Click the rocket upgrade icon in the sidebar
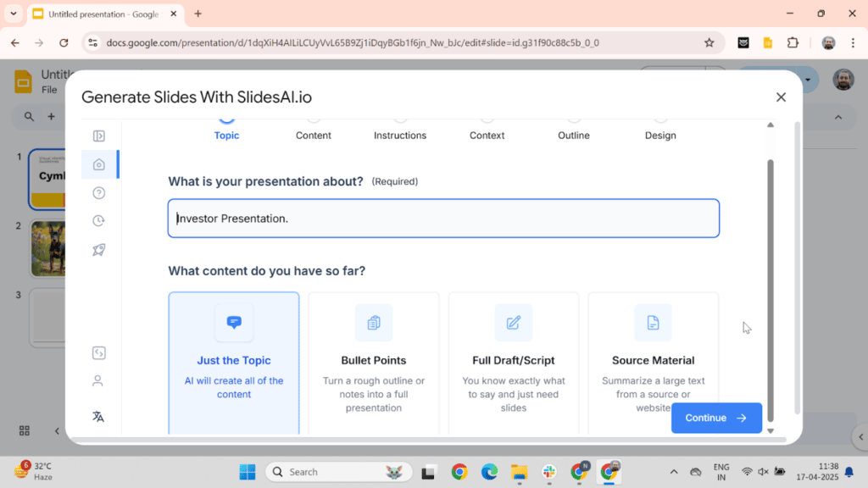Image resolution: width=868 pixels, height=488 pixels. point(98,249)
